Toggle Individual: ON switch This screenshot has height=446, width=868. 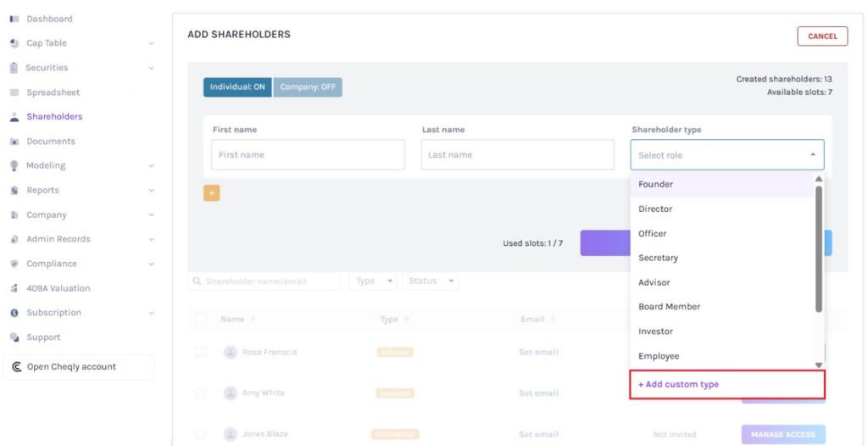(x=237, y=87)
